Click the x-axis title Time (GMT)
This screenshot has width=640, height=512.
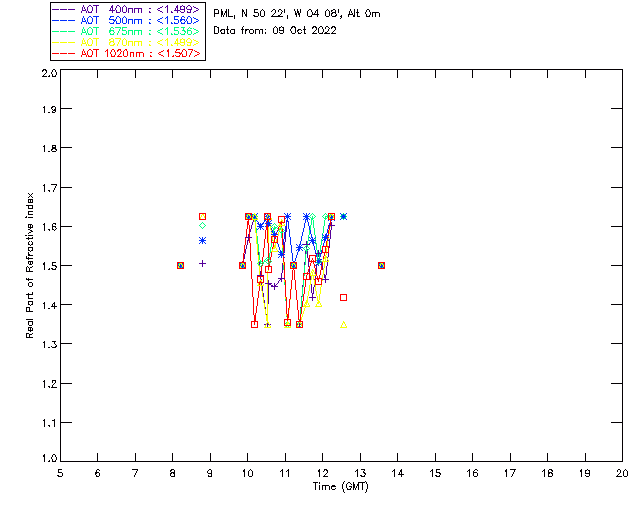point(341,487)
